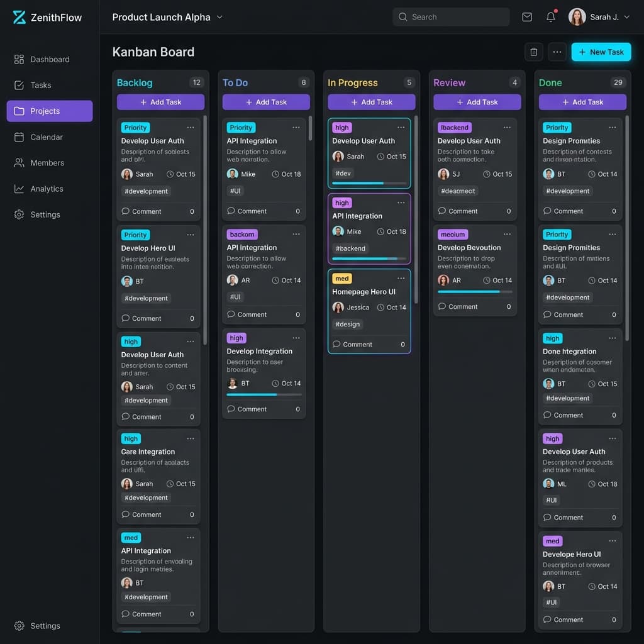Expand the Product Launch Alpha project dropdown
This screenshot has height=644, width=644.
coord(219,17)
